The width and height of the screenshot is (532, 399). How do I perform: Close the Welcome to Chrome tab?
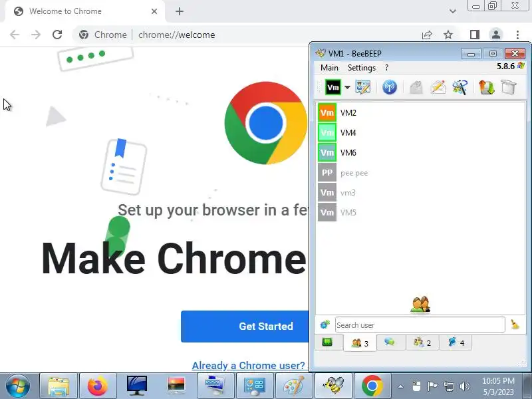154,11
